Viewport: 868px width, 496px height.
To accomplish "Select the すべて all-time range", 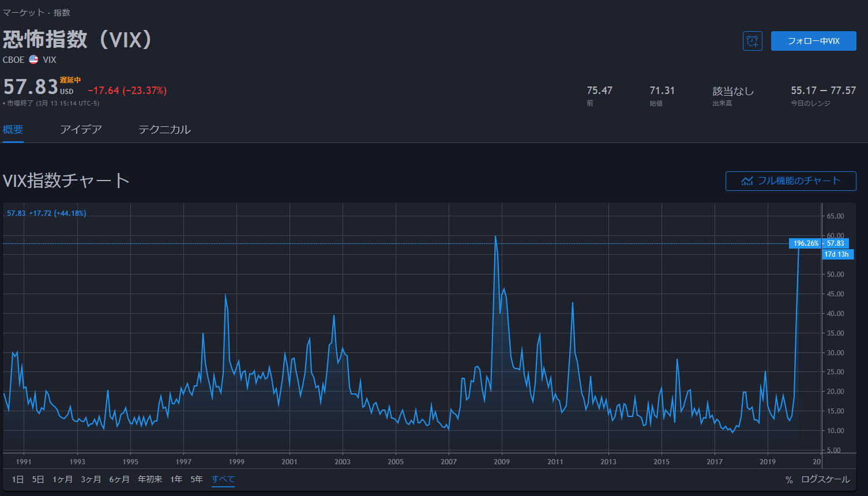I will tap(223, 479).
